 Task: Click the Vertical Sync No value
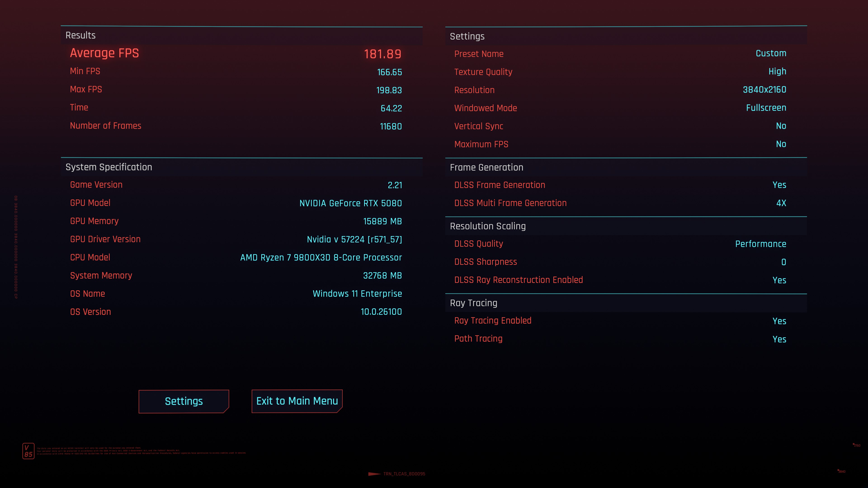tap(781, 126)
